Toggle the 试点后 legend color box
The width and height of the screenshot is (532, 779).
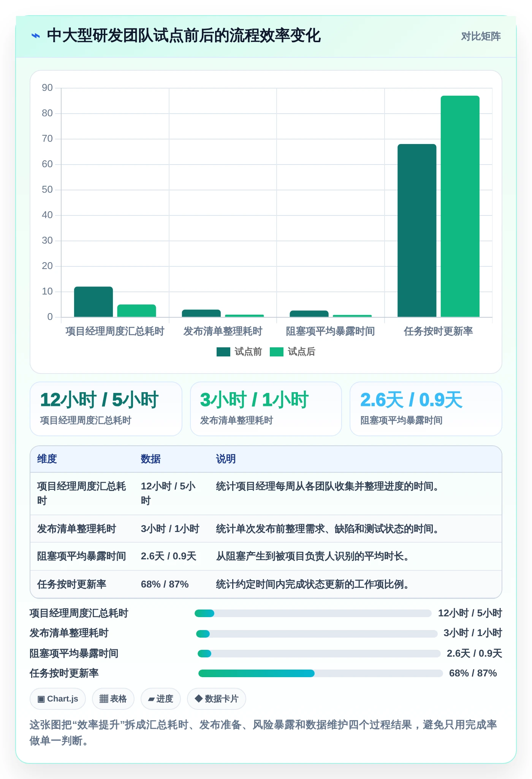pos(277,352)
